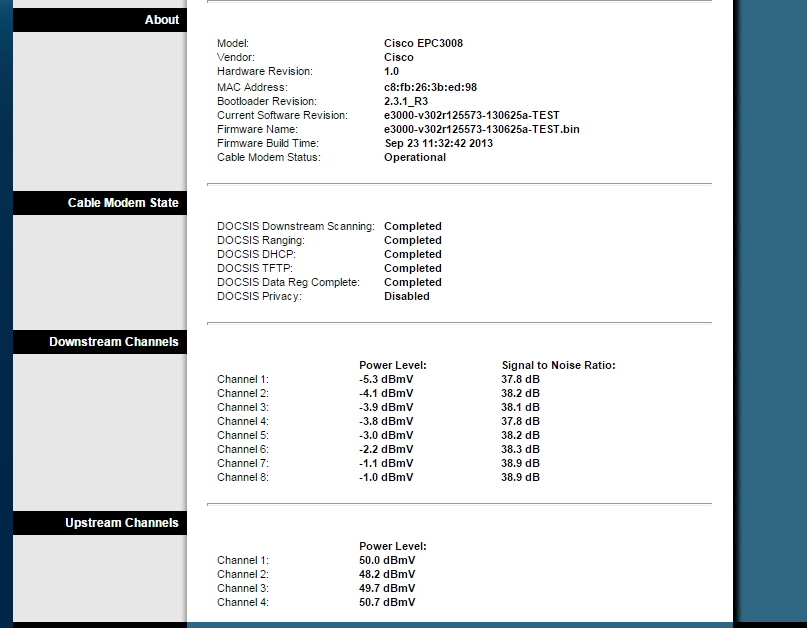The height and width of the screenshot is (628, 807).
Task: Click the upstream Power Level heading
Action: (393, 546)
